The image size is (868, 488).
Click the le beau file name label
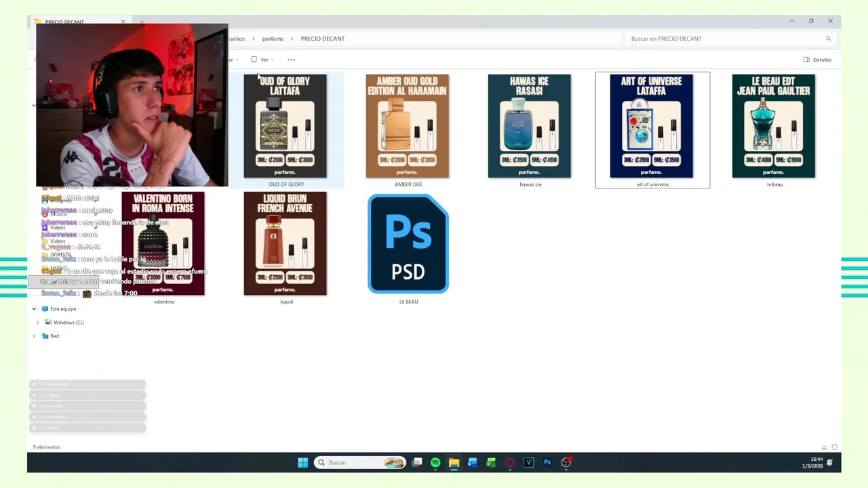774,184
